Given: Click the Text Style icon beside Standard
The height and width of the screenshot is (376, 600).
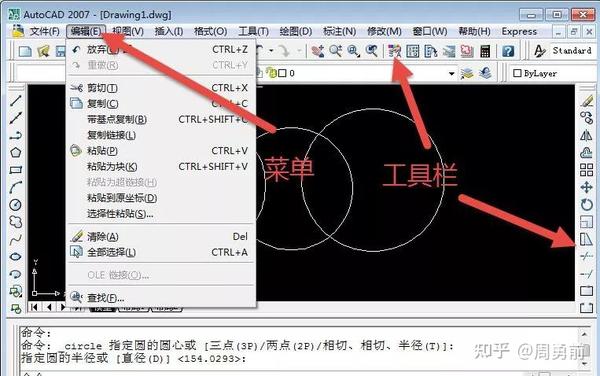Looking at the screenshot, I should click(x=540, y=51).
